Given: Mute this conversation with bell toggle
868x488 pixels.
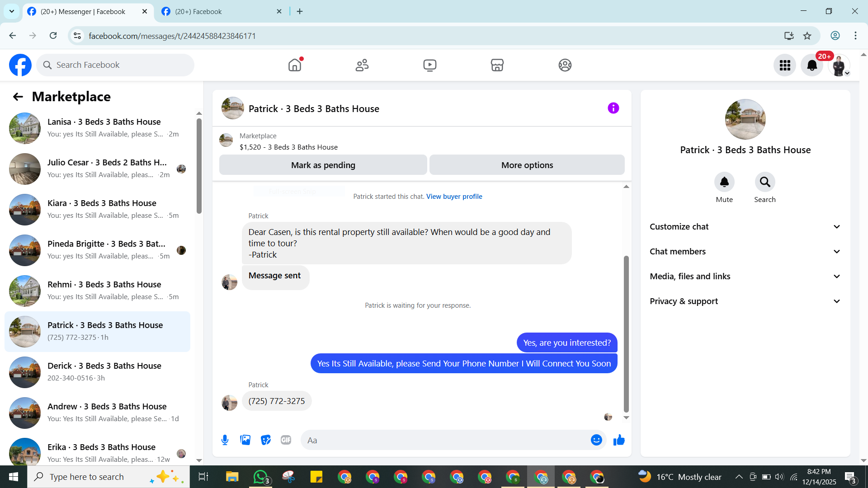Looking at the screenshot, I should tap(724, 182).
